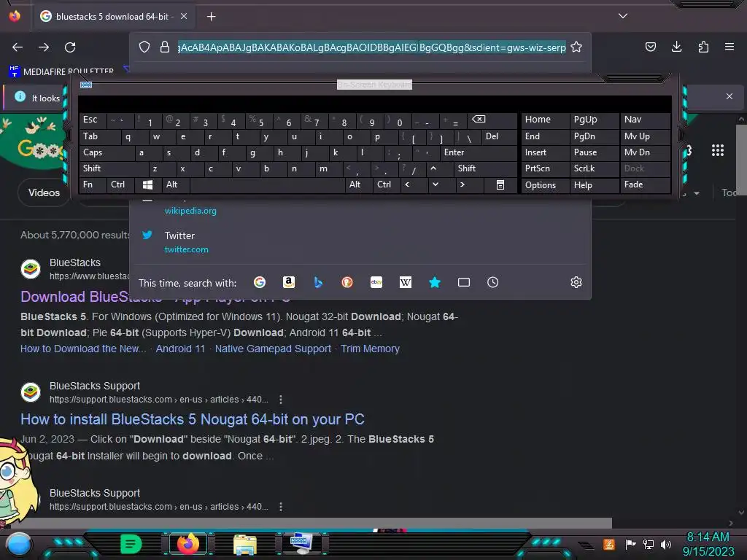Go back with the browser back arrow
The image size is (747, 560).
pos(18,47)
